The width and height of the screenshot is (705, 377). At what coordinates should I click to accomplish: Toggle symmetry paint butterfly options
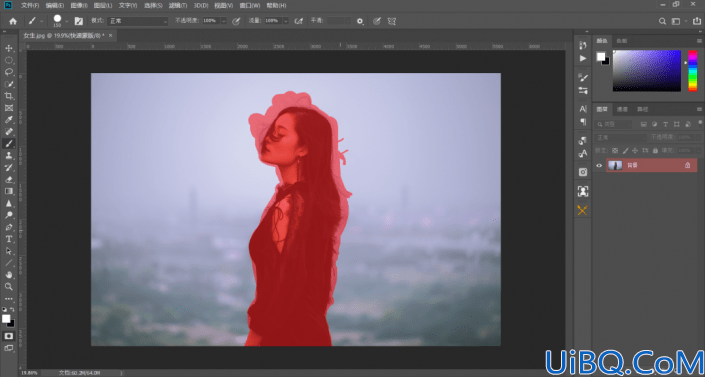392,21
